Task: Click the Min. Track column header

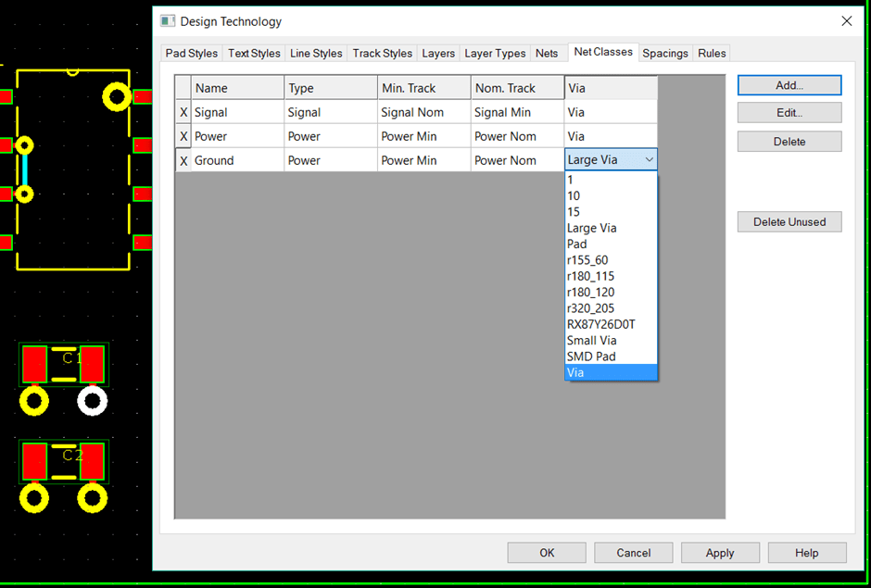Action: click(424, 88)
